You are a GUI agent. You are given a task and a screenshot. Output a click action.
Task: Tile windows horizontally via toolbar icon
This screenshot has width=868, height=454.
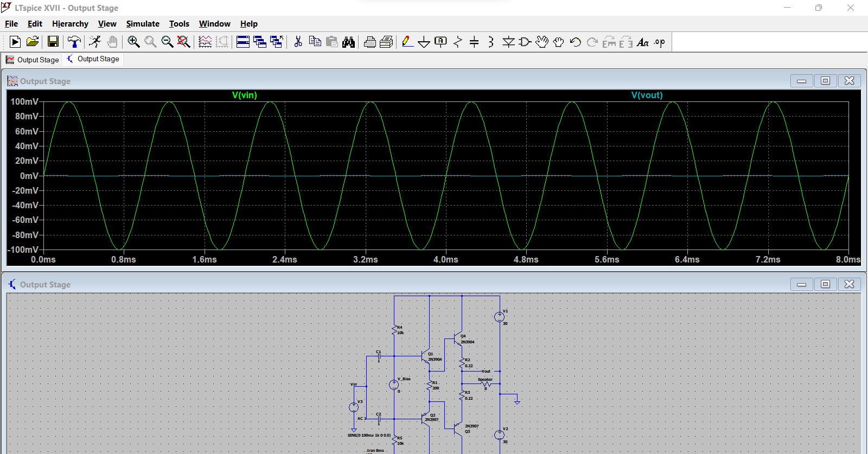[243, 42]
